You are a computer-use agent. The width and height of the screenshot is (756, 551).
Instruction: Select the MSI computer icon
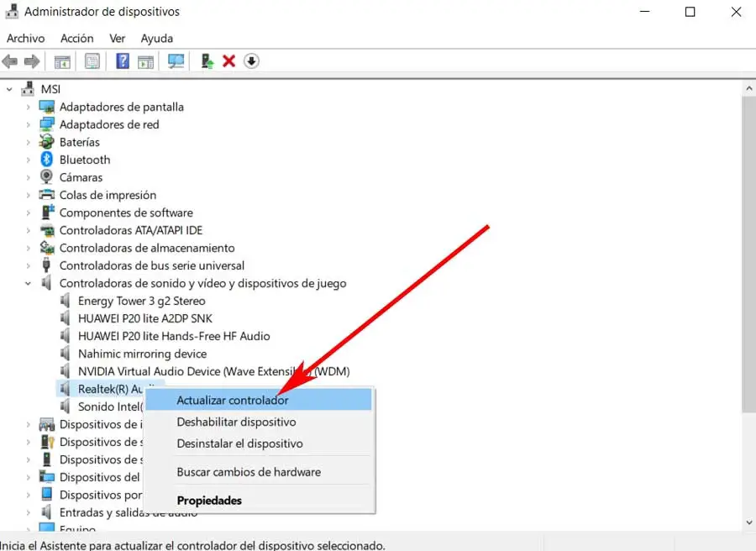pos(28,89)
